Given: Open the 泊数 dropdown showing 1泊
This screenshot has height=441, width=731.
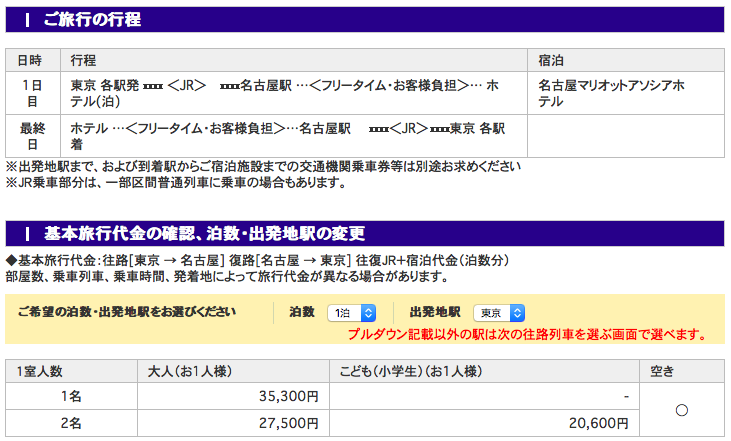Looking at the screenshot, I should (352, 313).
